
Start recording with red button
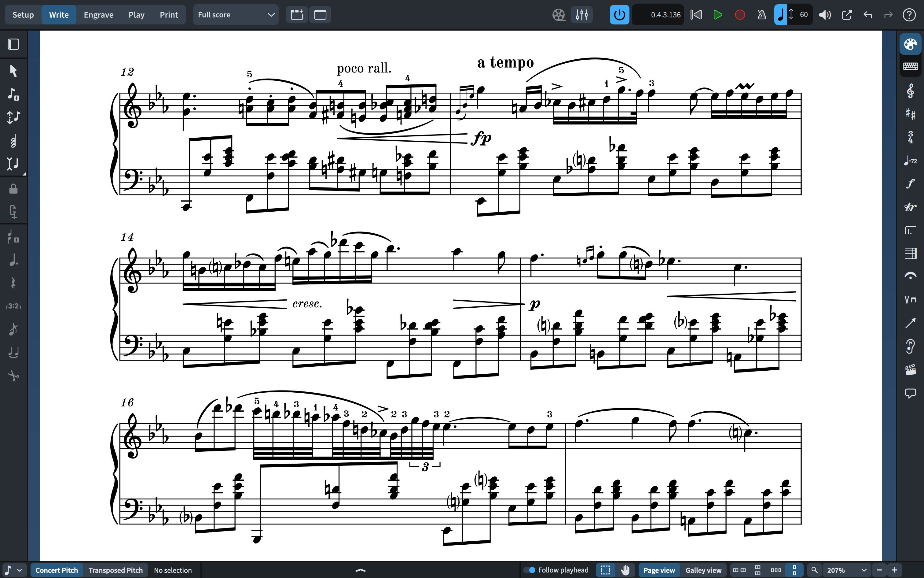click(739, 15)
